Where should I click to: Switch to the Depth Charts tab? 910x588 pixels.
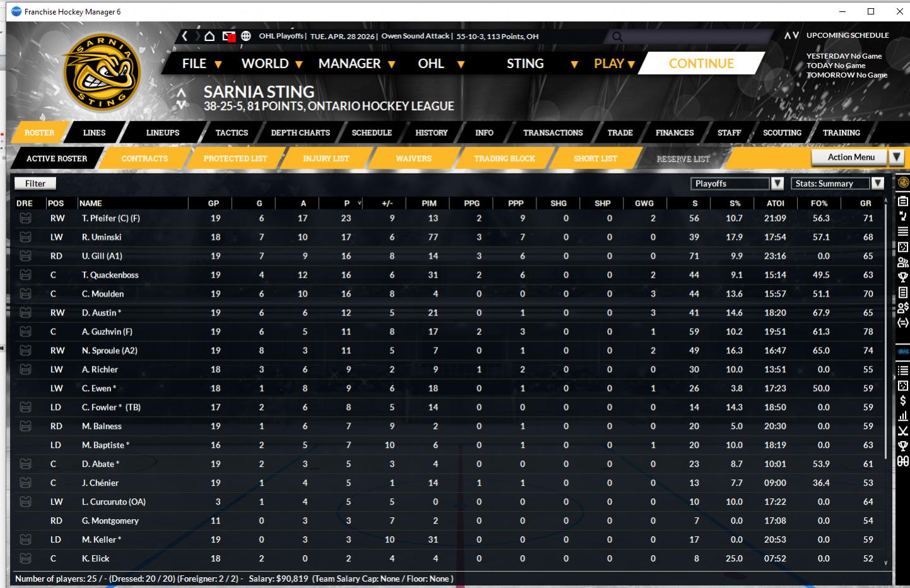[x=300, y=133]
